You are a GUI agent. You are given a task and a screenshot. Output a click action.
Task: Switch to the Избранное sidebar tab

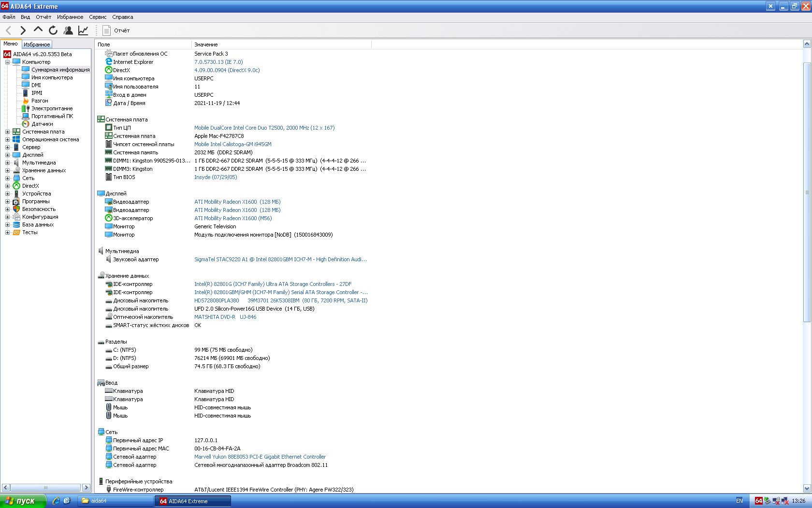37,44
